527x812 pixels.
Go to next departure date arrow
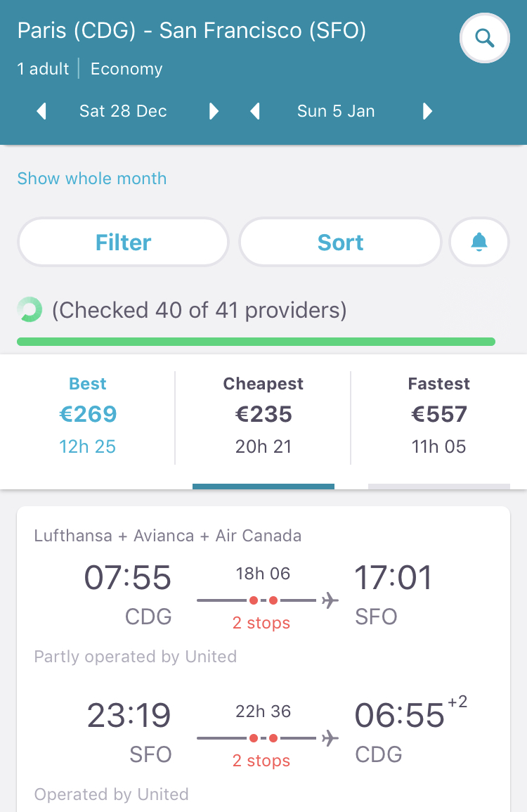tap(214, 111)
